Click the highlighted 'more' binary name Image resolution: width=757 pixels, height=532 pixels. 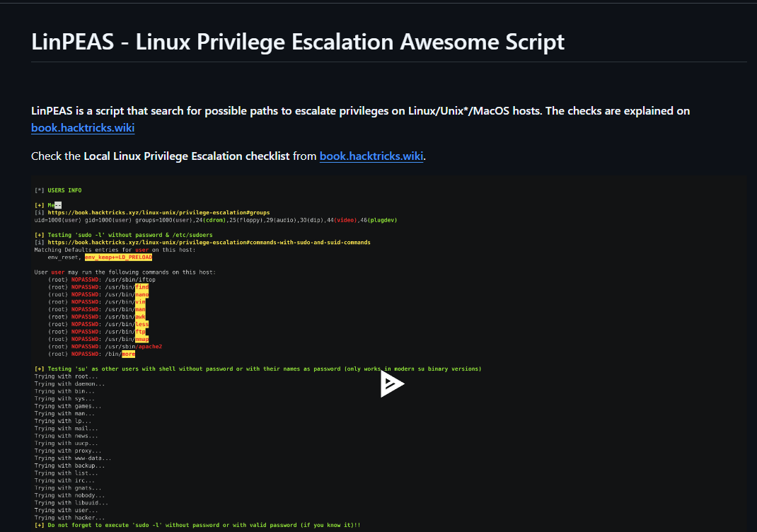(127, 354)
